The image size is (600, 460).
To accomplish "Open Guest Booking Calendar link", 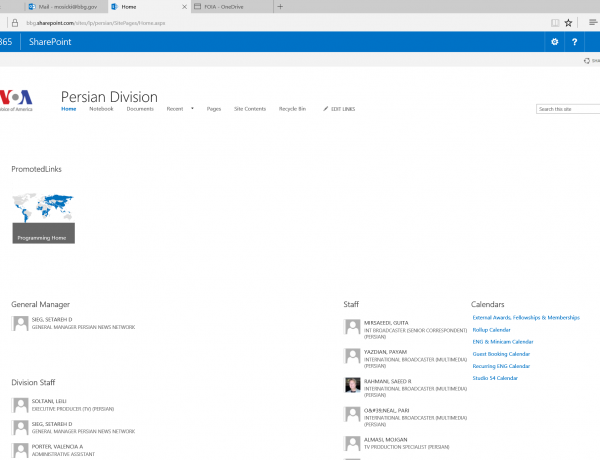I will tap(501, 354).
